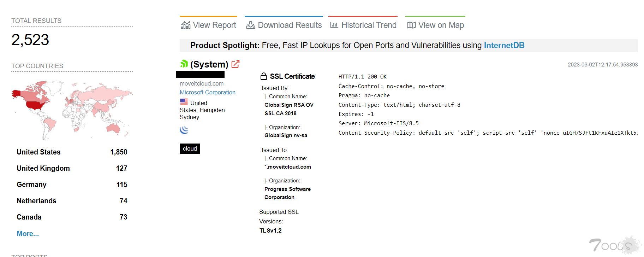This screenshot has width=644, height=257.
Task: Expand More... under top countries
Action: click(x=28, y=234)
